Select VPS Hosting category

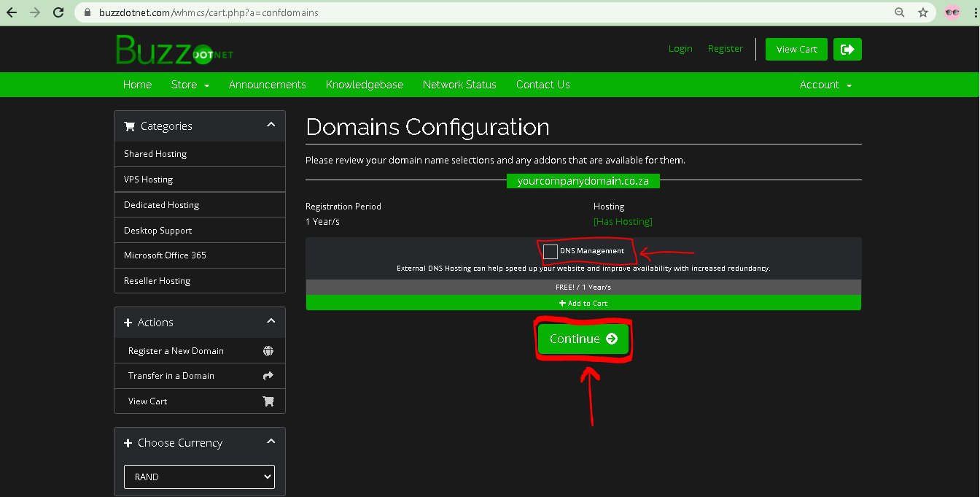(x=149, y=180)
